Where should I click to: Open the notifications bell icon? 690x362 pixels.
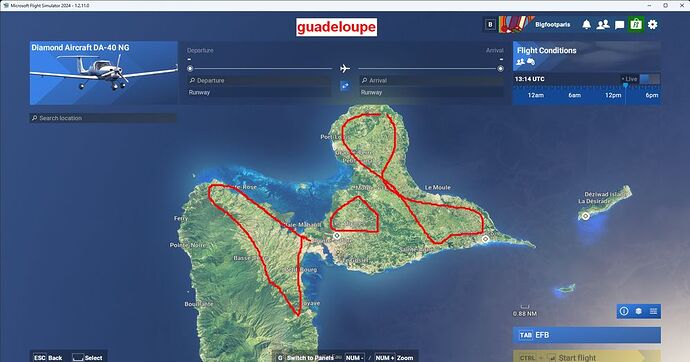coord(586,25)
